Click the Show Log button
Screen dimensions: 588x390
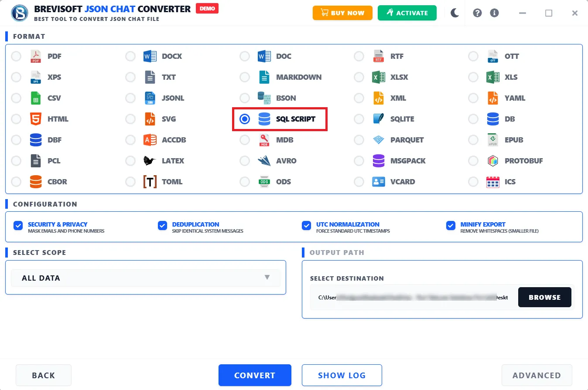[x=342, y=375]
